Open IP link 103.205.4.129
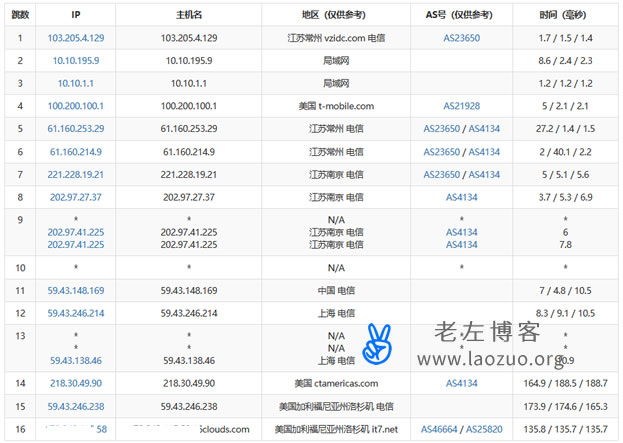Screen dimensions: 623x443 point(76,37)
